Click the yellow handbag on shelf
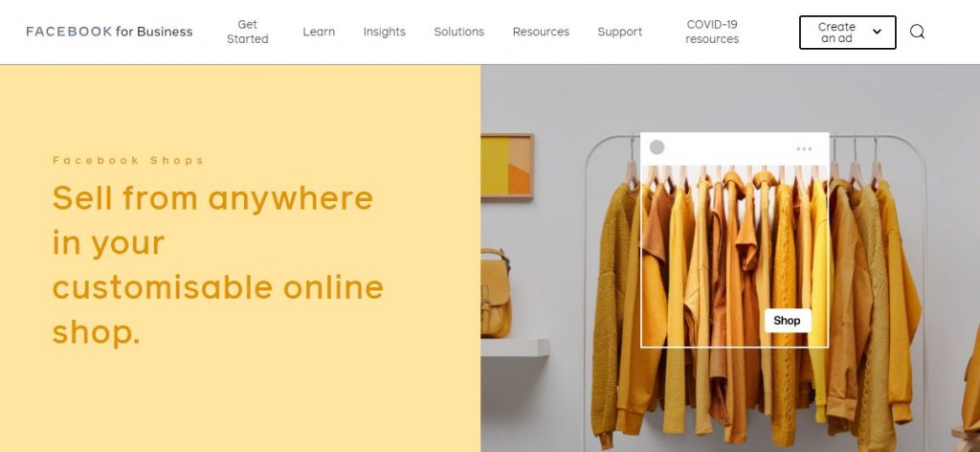980x452 pixels. point(496,294)
